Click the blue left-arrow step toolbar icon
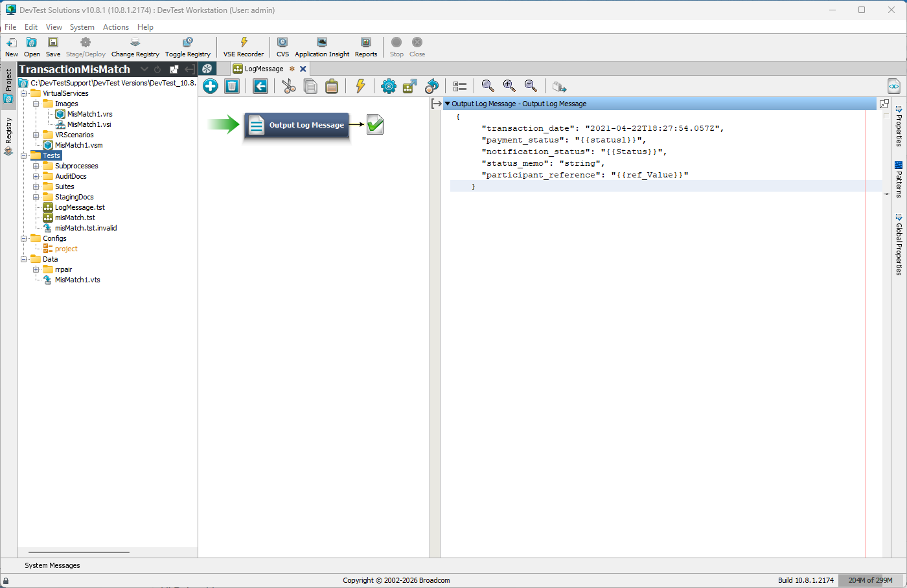The height and width of the screenshot is (588, 907). tap(260, 86)
